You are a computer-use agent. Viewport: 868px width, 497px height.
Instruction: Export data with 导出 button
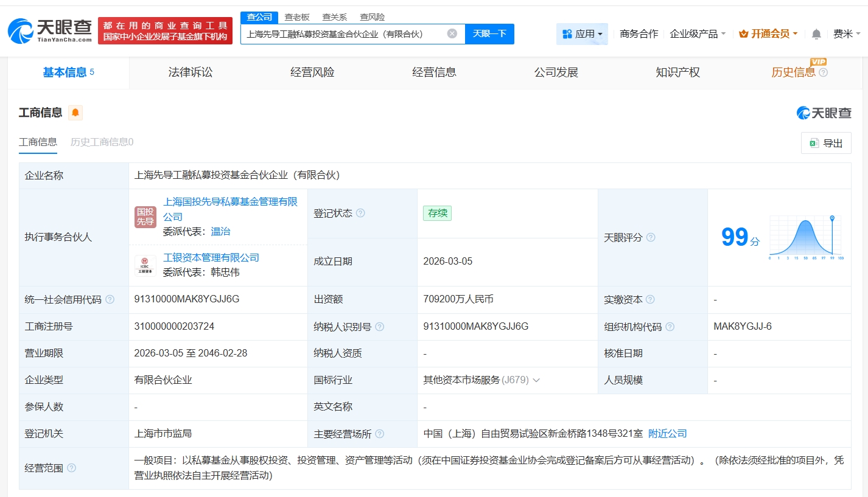coord(826,143)
